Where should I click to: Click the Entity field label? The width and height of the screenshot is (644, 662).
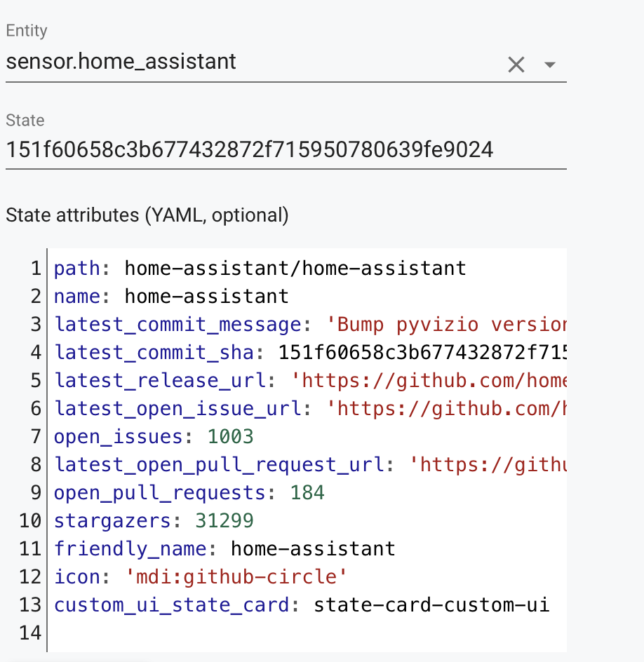26,31
